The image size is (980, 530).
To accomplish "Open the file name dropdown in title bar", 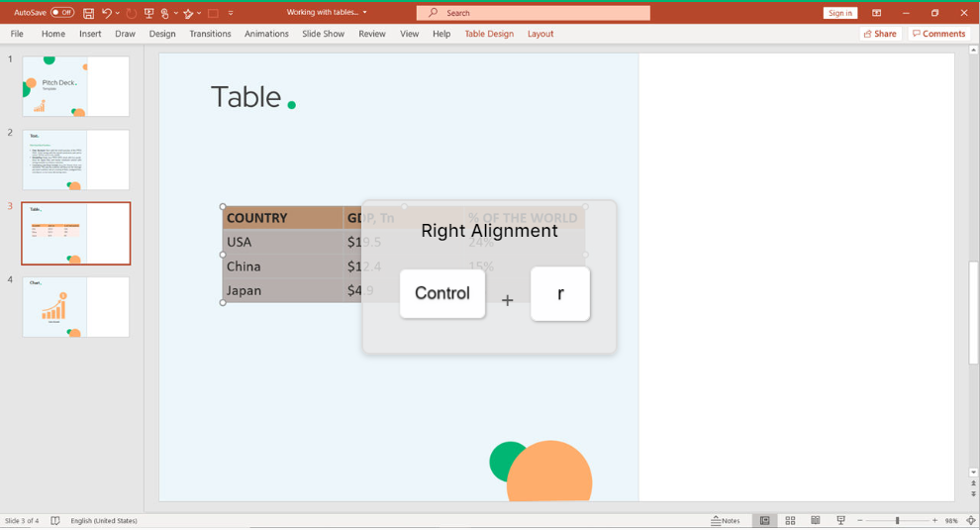I will click(364, 12).
